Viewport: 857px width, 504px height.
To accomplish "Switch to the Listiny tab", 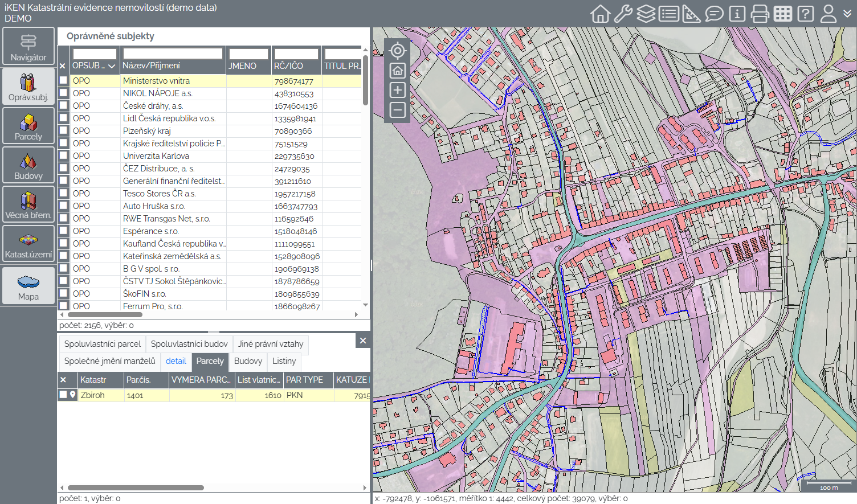I will (x=284, y=361).
